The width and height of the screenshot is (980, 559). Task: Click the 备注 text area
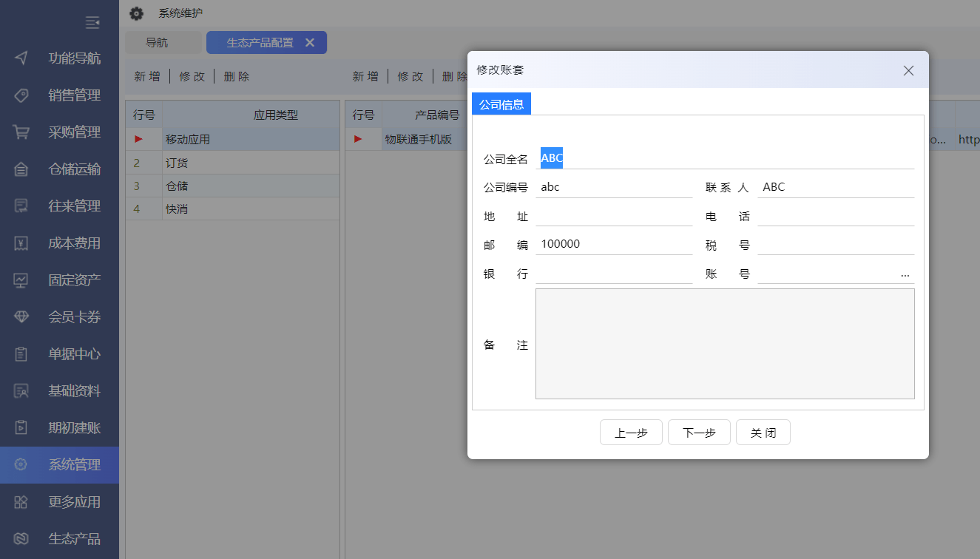[x=725, y=344]
